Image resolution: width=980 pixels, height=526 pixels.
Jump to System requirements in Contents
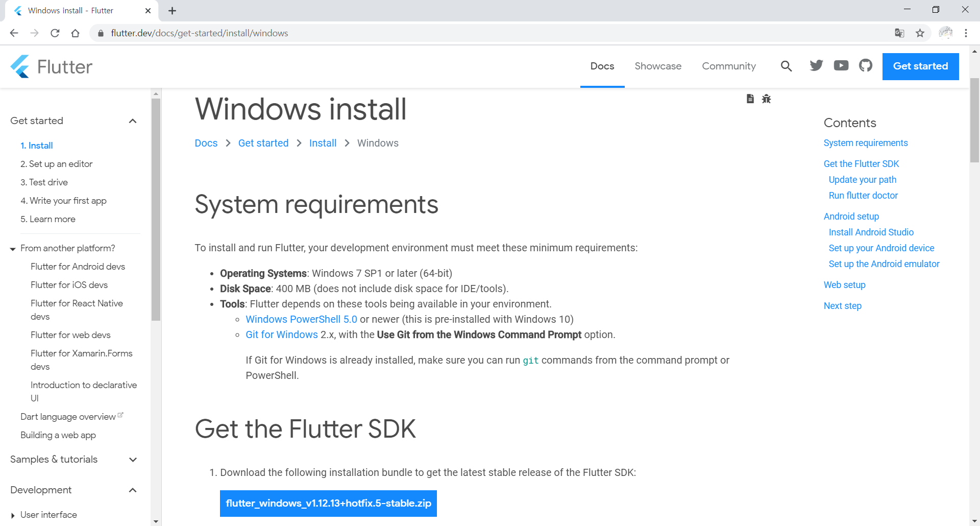866,143
